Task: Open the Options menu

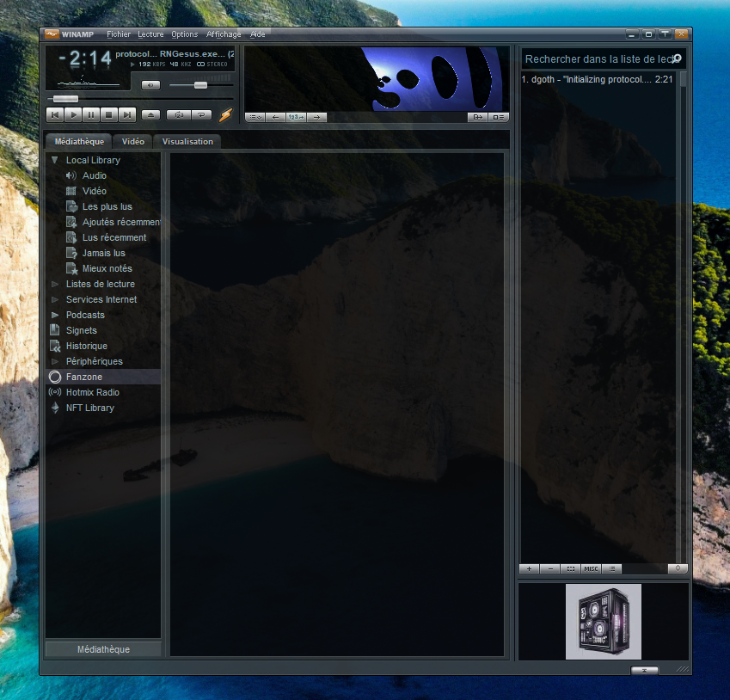Action: (184, 34)
